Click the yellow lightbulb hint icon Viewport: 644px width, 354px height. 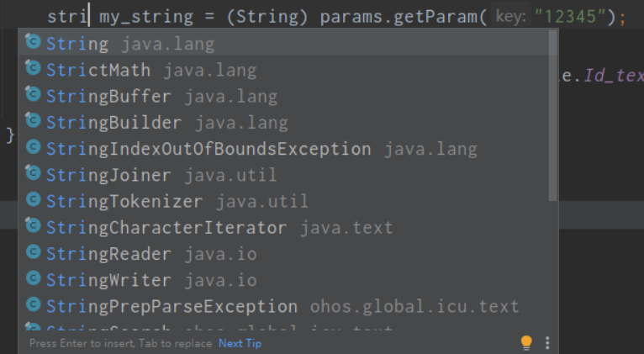(527, 342)
